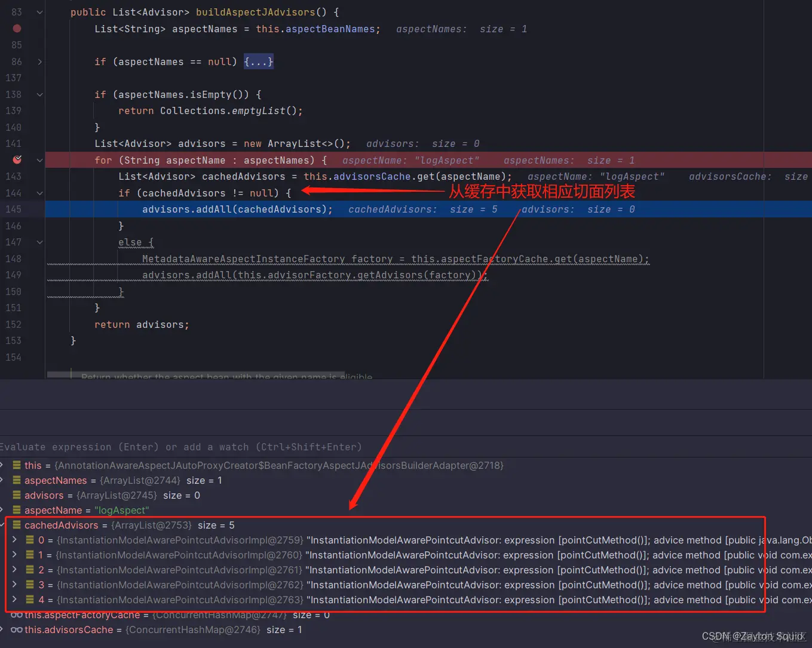The height and width of the screenshot is (648, 812).
Task: Select the aspectName = "logAspect" row
Action: pos(406,510)
